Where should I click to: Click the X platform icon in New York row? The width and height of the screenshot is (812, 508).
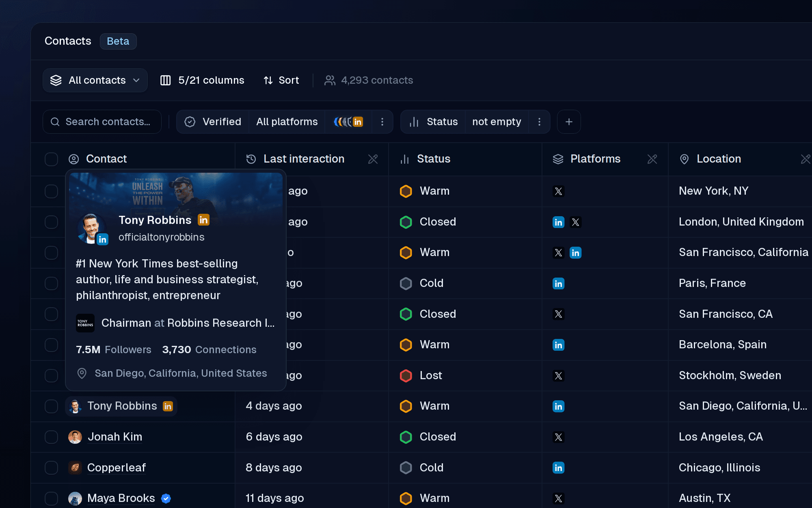coord(559,191)
